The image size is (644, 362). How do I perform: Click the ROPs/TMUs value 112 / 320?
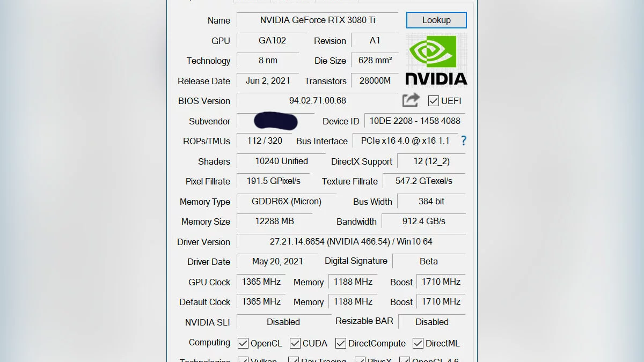265,141
